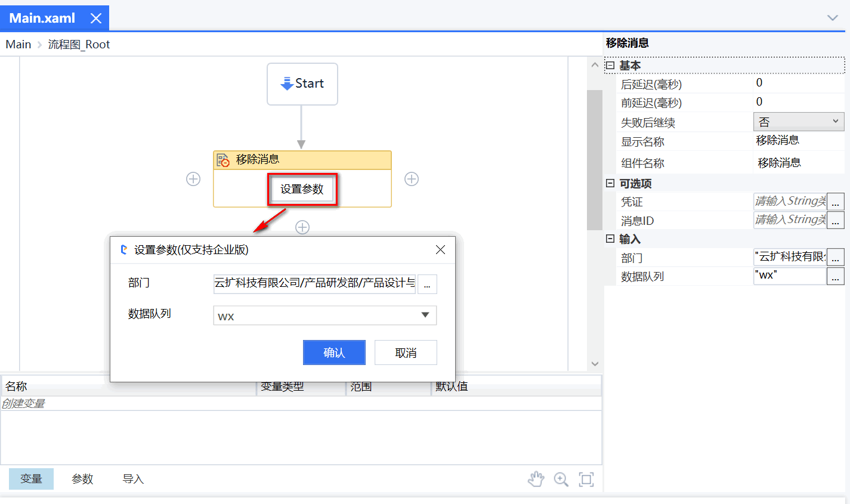Click the 组件名称 value 移除消息
Viewport: 850px width, 504px height.
coord(779,163)
